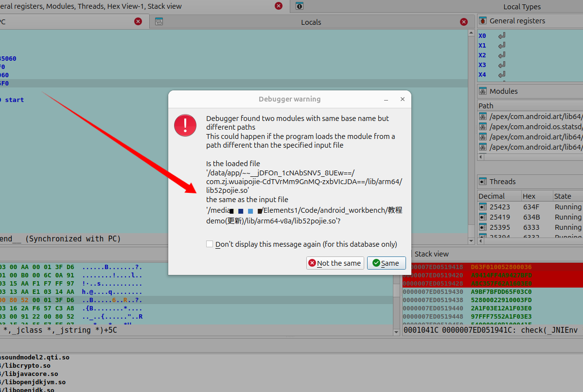Minimize the Debugger warning dialog
The height and width of the screenshot is (392, 583).
point(386,99)
